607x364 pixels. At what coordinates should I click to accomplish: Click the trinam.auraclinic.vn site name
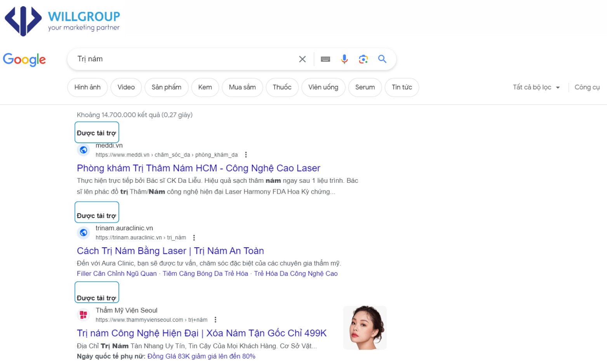[x=124, y=228]
